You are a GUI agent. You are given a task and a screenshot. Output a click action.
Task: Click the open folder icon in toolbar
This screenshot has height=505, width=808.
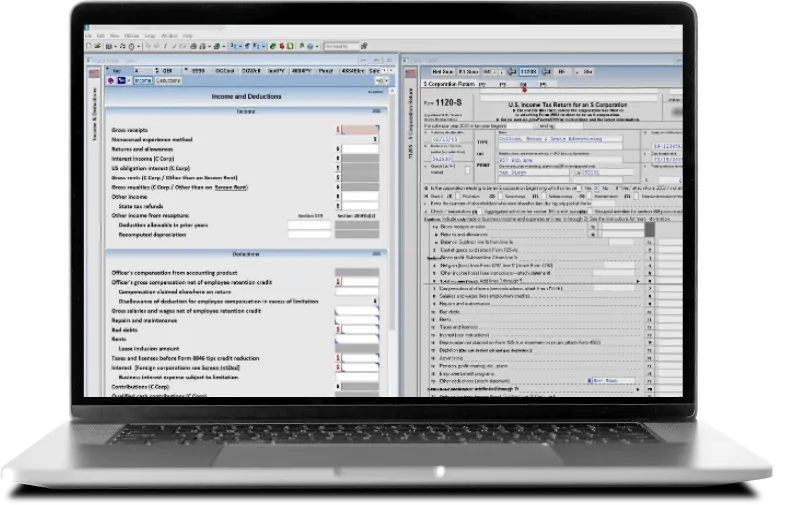tap(98, 46)
